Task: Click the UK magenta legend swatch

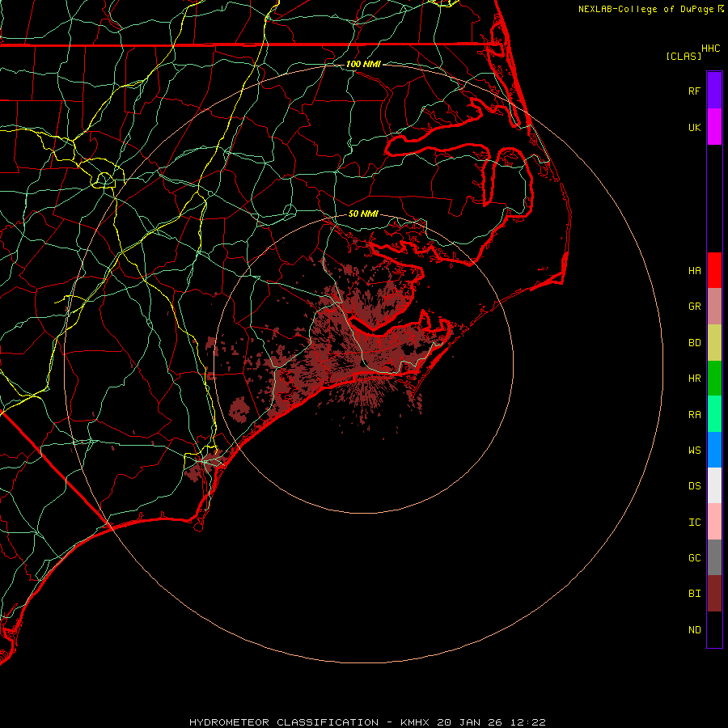Action: [714, 127]
